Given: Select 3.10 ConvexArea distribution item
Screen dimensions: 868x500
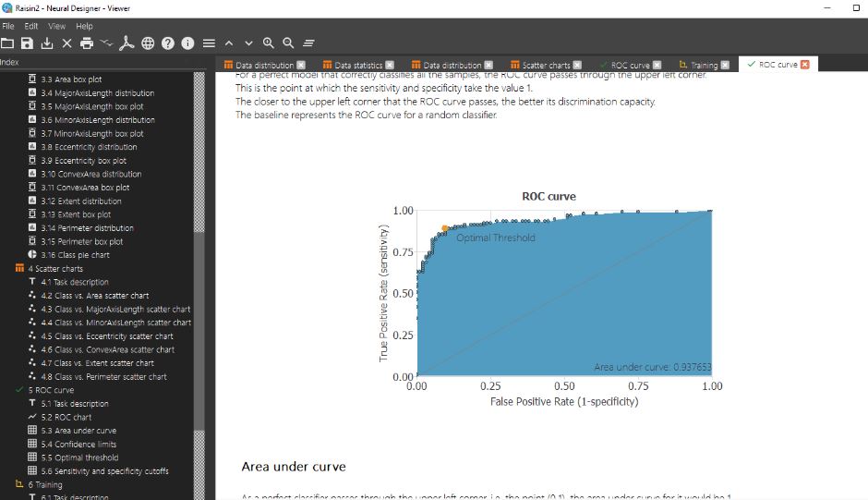Looking at the screenshot, I should pyautogui.click(x=90, y=174).
